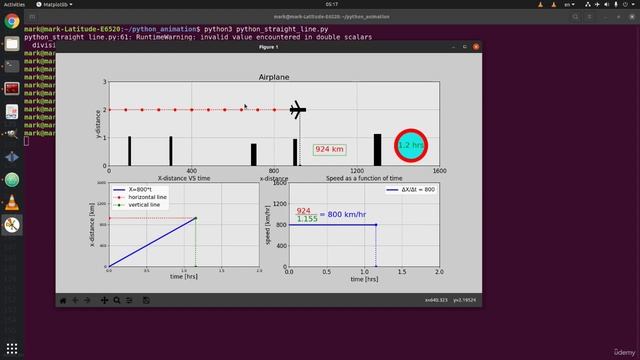Go forward to next view arrow
This screenshot has width=640, height=360.
pyautogui.click(x=87, y=300)
